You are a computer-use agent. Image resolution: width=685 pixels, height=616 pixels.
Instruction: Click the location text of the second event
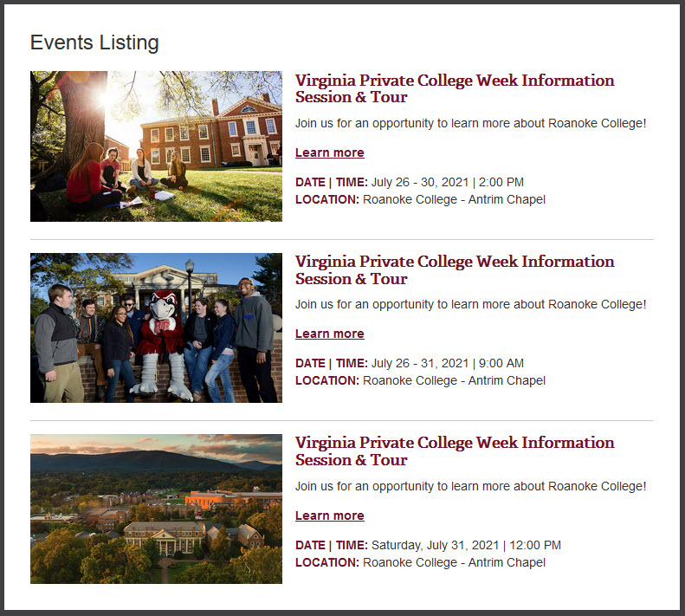[x=454, y=381]
